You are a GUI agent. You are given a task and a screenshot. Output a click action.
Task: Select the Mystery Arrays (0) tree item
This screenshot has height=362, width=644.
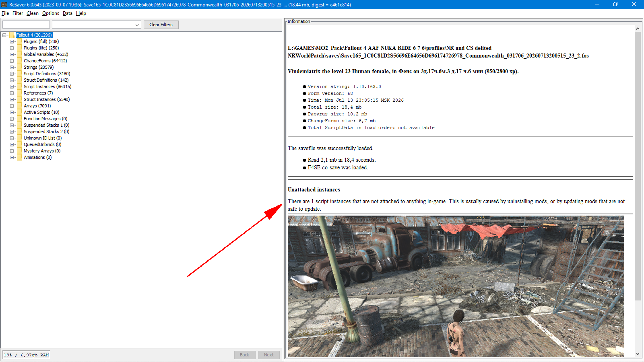click(42, 151)
